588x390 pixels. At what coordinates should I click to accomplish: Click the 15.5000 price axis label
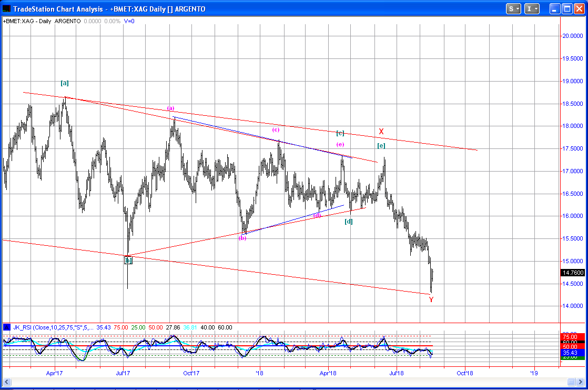point(572,238)
